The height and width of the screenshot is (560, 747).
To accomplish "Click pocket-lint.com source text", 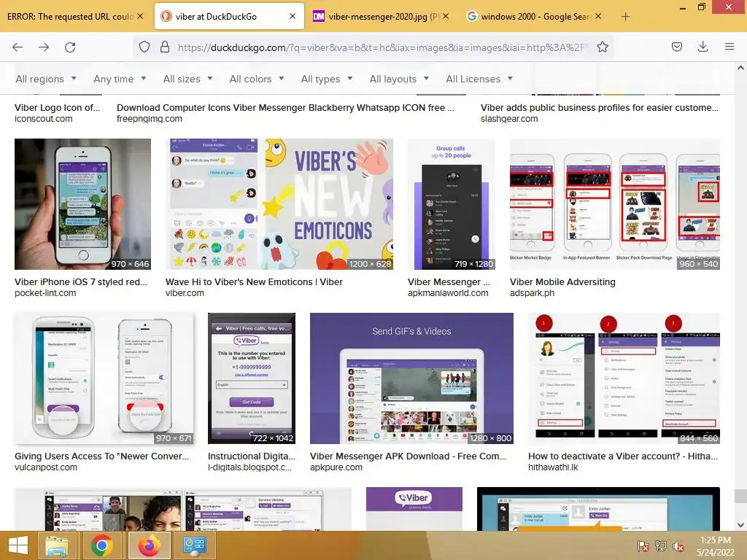I will point(45,293).
